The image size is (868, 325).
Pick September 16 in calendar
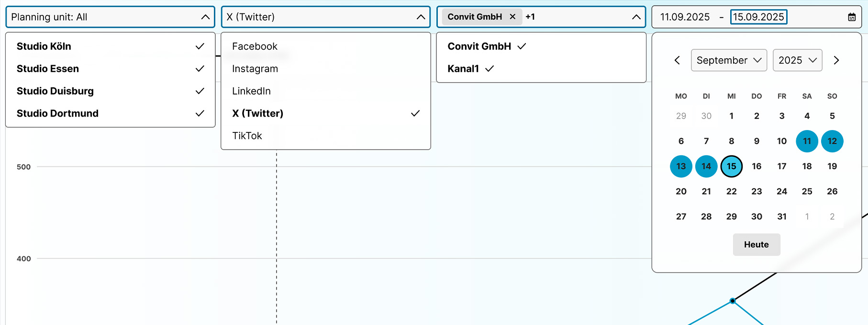pyautogui.click(x=757, y=166)
